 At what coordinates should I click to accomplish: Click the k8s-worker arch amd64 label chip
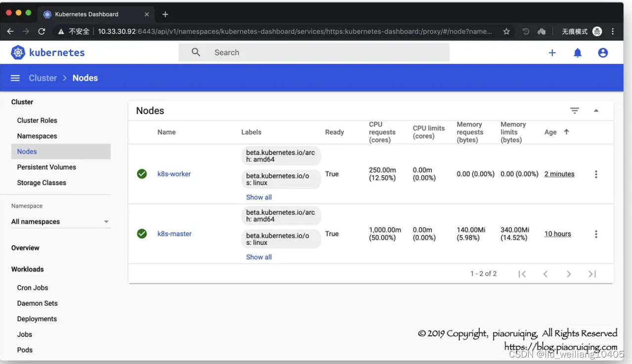click(281, 156)
